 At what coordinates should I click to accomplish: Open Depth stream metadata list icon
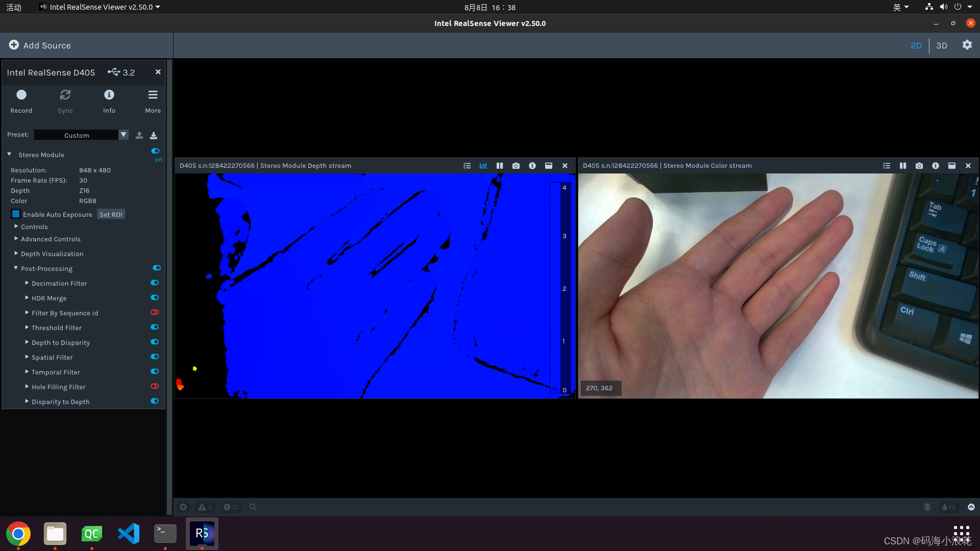(467, 166)
